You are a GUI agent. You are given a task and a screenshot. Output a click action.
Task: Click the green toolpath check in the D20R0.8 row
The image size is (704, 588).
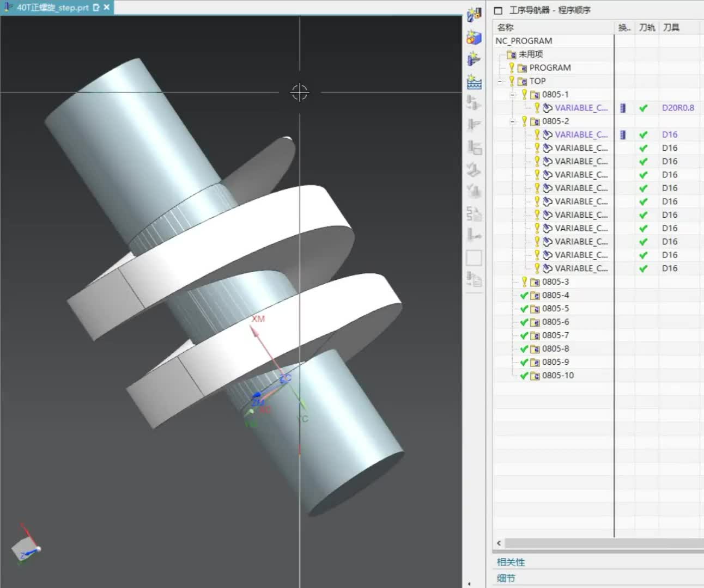(x=644, y=108)
